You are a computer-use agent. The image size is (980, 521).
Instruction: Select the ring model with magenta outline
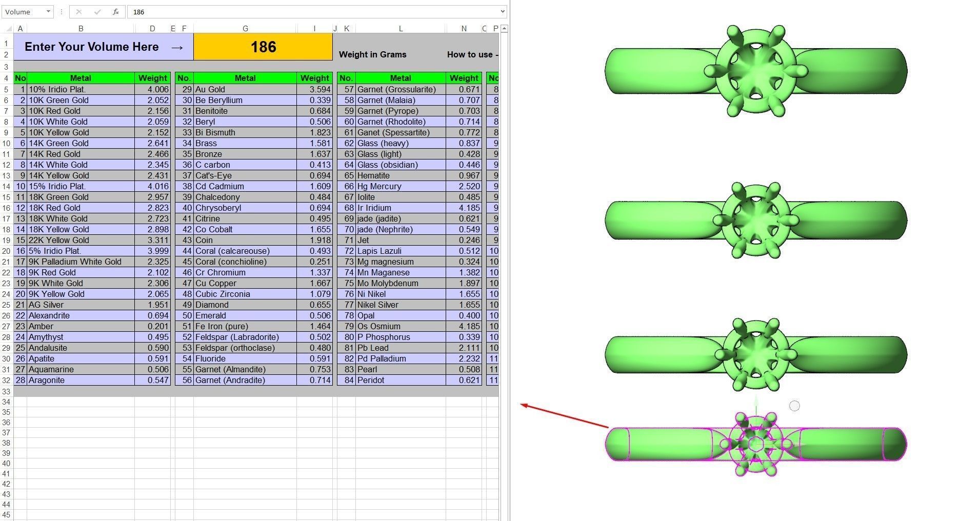click(x=756, y=444)
